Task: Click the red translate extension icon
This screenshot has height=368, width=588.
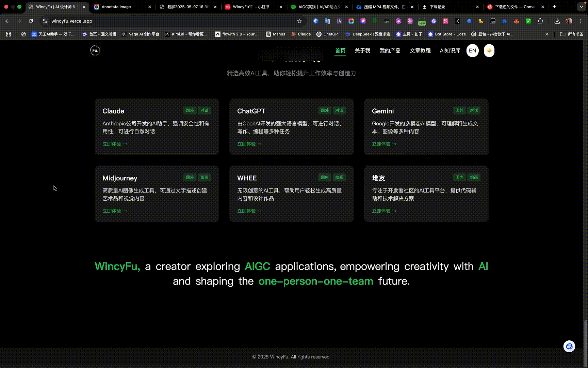Action: tap(445, 21)
